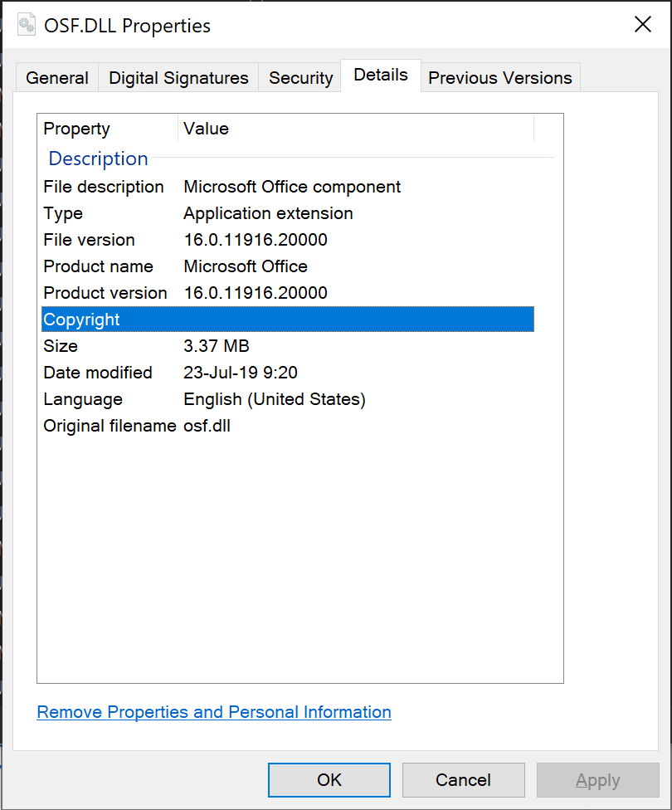
Task: Click the 3.37 MB size value
Action: coord(217,346)
